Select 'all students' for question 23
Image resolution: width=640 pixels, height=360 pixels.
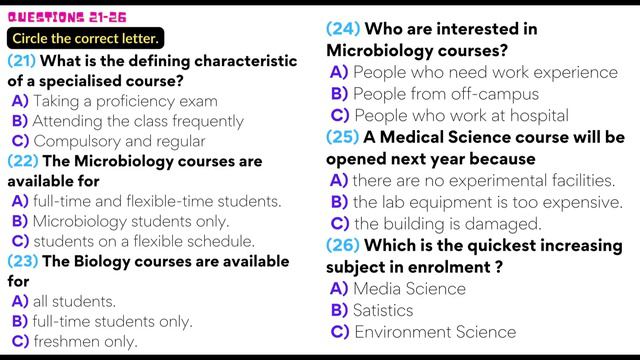point(64,301)
